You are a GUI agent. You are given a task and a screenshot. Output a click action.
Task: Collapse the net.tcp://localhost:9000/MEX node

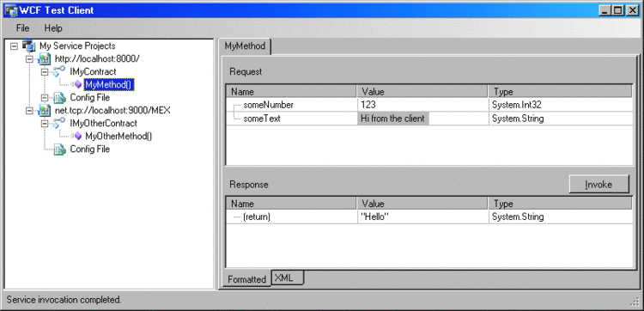[x=29, y=111]
